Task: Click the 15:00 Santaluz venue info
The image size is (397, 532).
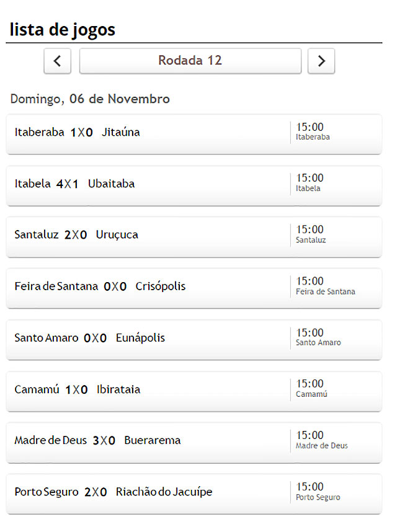Action: tap(311, 234)
